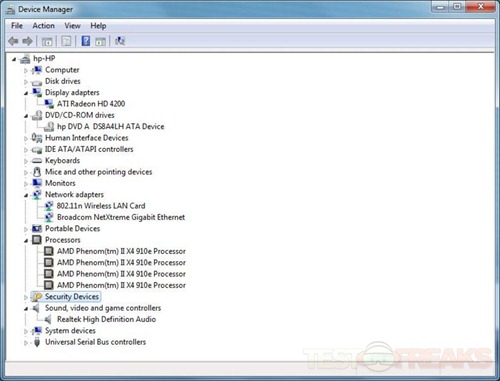This screenshot has width=500, height=381.
Task: Open the File menu
Action: tap(17, 26)
